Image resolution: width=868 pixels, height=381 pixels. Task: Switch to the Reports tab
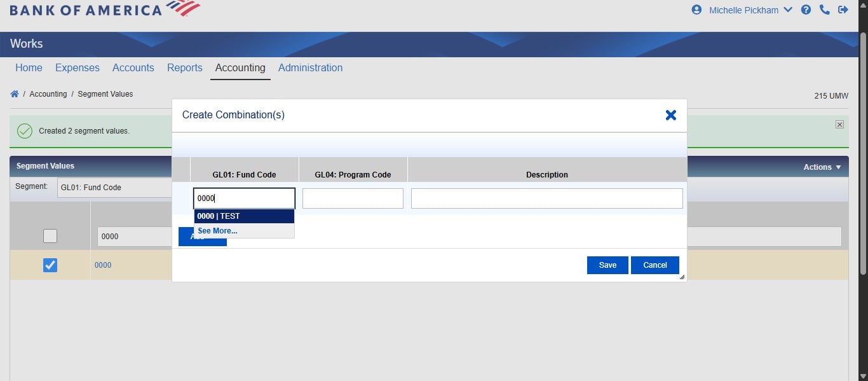coord(184,67)
